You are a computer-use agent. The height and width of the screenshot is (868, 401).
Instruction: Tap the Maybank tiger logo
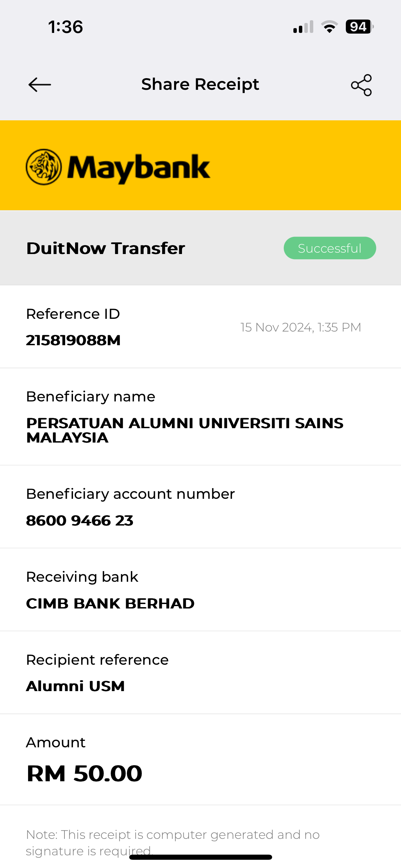point(44,167)
